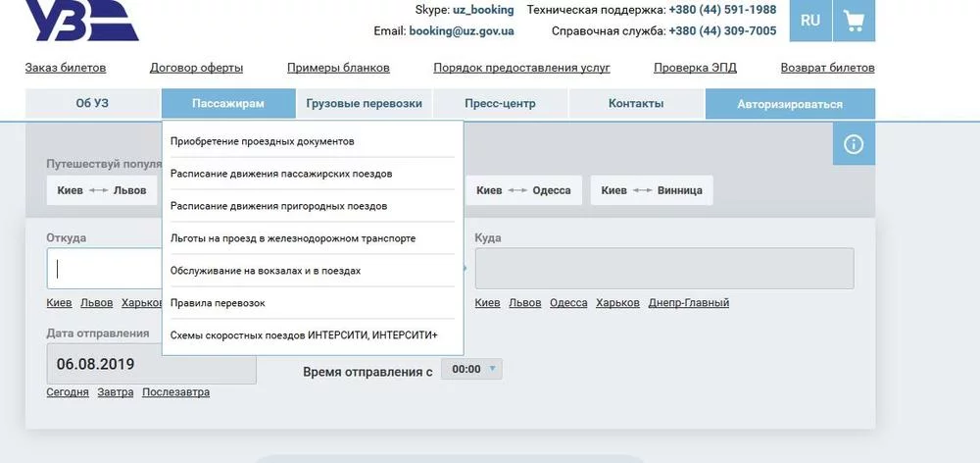
Task: Choose the Киев — Одесса popular route
Action: (x=523, y=190)
